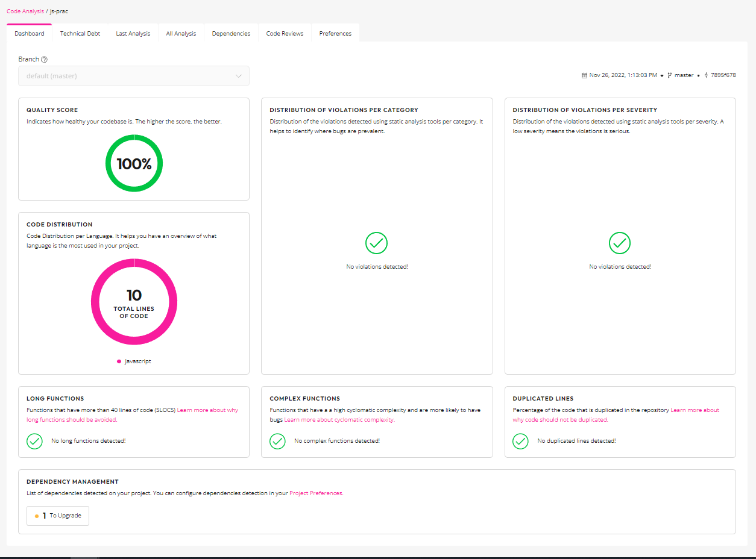The height and width of the screenshot is (559, 756).
Task: Click the green checkmark in Violations per Category
Action: (x=376, y=243)
